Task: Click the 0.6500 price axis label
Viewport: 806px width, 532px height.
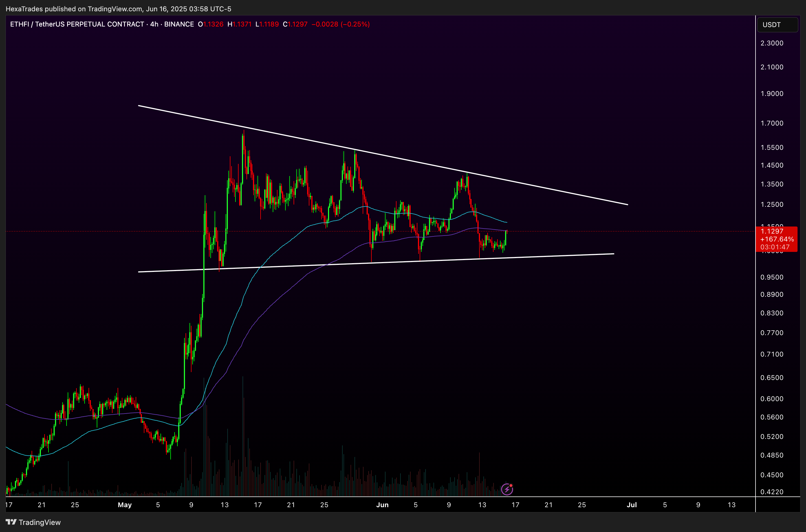Action: pyautogui.click(x=772, y=378)
